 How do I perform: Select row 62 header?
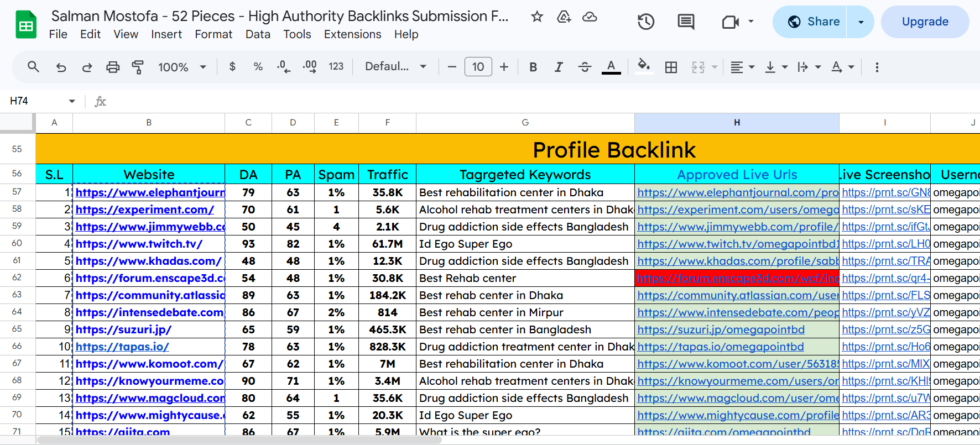(17, 278)
